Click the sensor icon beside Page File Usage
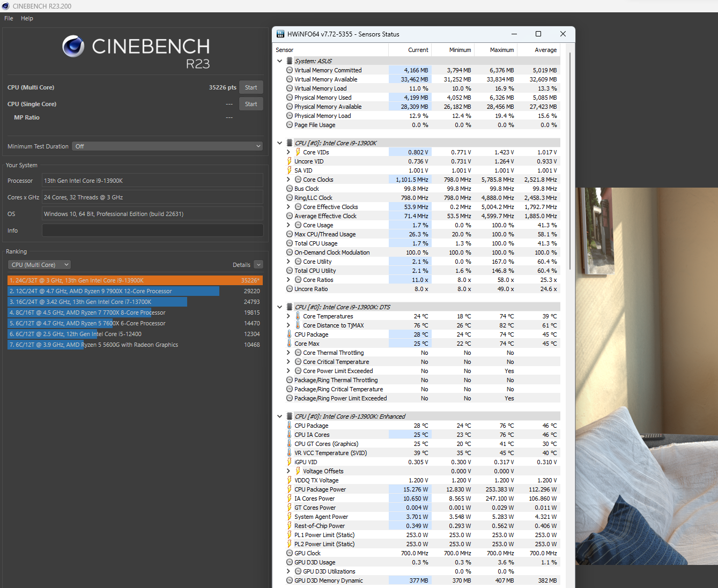 (290, 125)
